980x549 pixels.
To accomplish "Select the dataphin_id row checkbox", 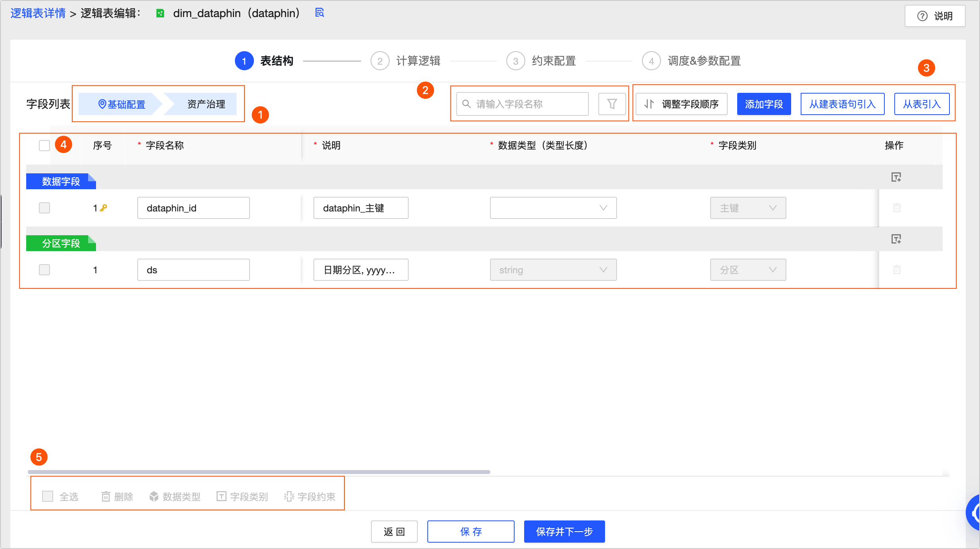I will click(44, 208).
